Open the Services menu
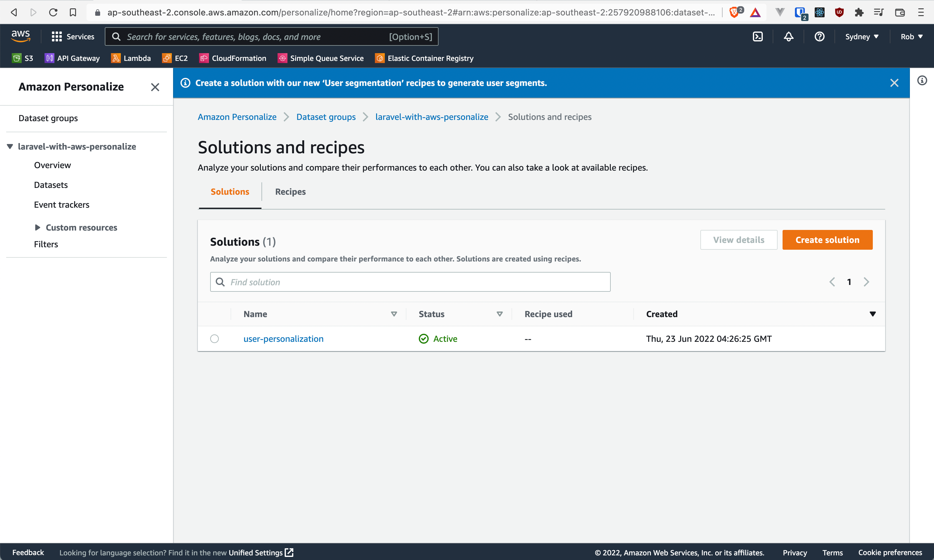 tap(73, 36)
